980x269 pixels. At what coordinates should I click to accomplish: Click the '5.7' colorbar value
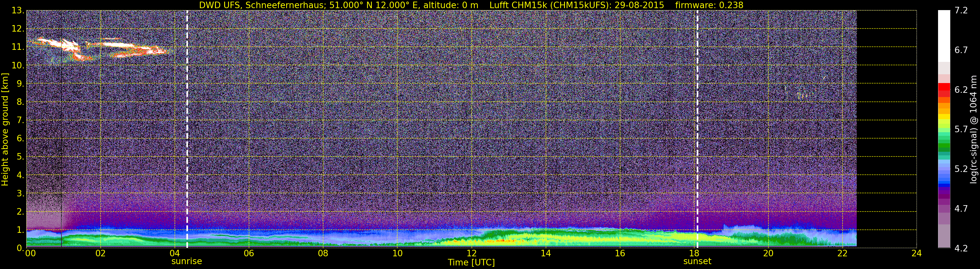click(x=961, y=129)
